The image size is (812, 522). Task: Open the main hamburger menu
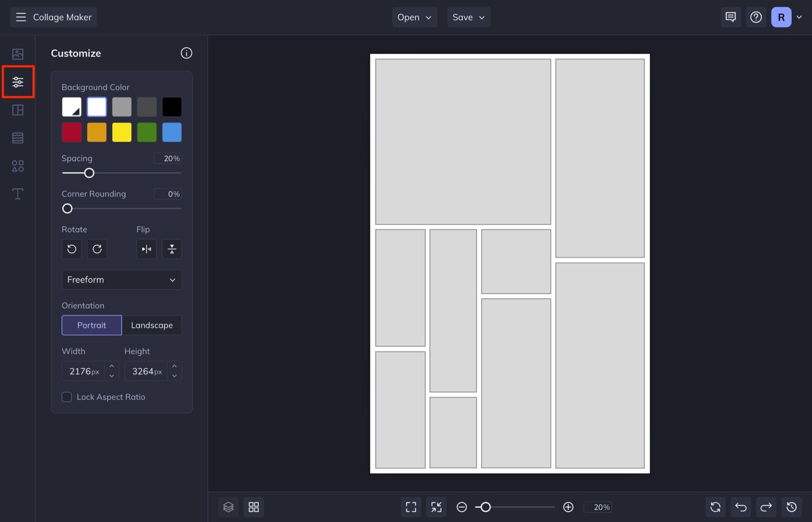click(21, 17)
